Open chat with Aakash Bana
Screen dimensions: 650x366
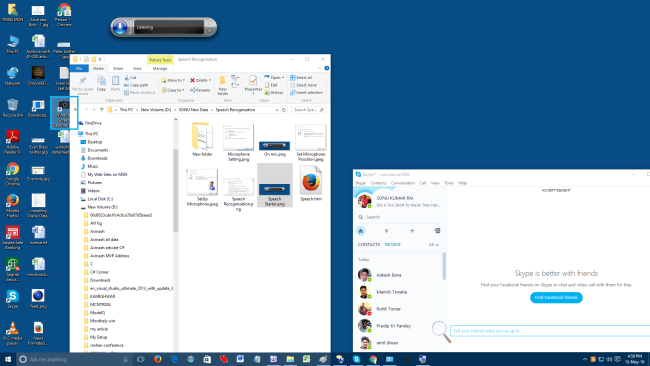(x=399, y=275)
